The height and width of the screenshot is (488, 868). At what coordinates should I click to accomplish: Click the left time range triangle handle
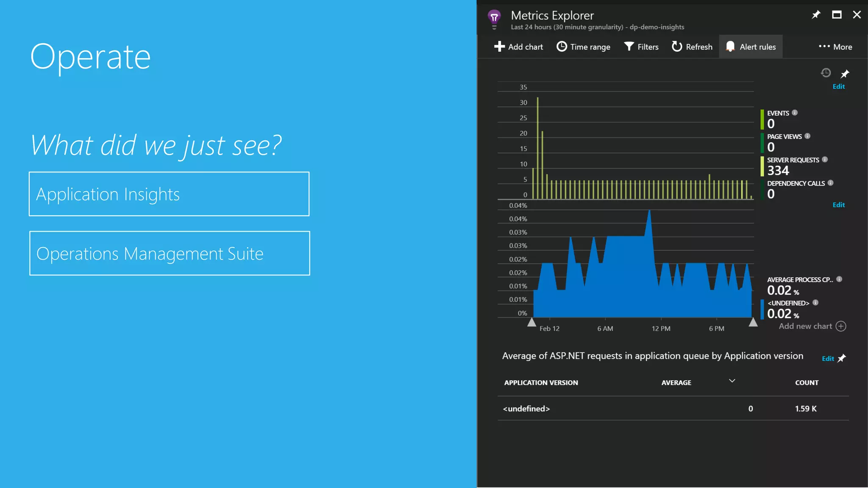(x=531, y=323)
